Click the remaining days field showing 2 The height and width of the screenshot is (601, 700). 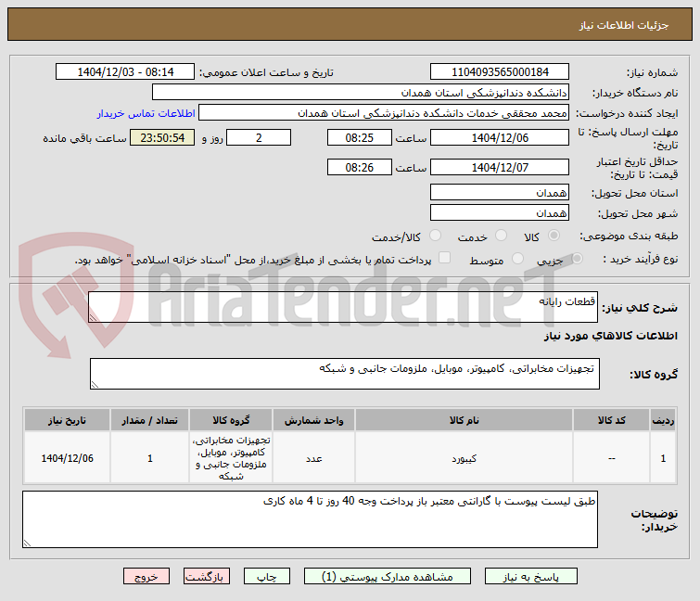tap(259, 137)
